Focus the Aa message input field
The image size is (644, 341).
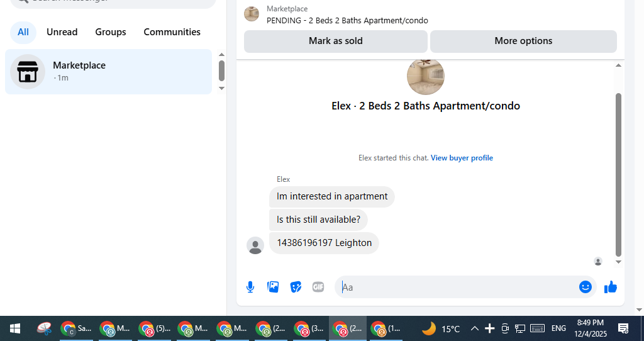tap(456, 287)
